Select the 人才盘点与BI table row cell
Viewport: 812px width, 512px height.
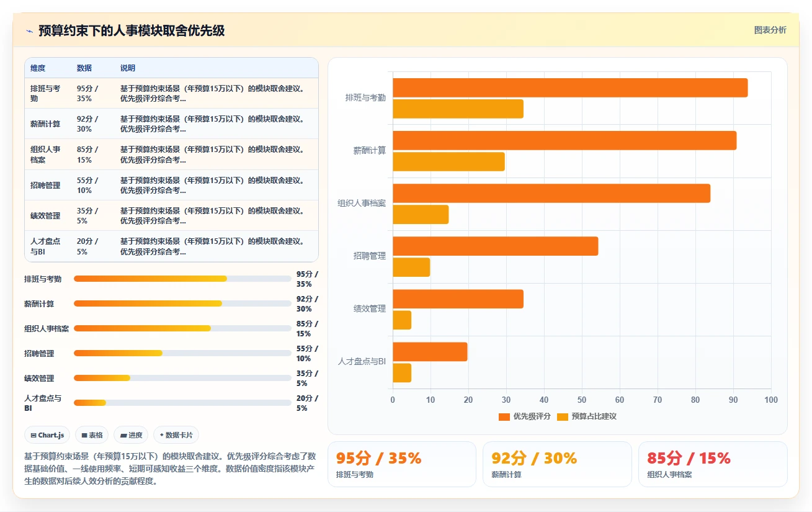tap(48, 246)
